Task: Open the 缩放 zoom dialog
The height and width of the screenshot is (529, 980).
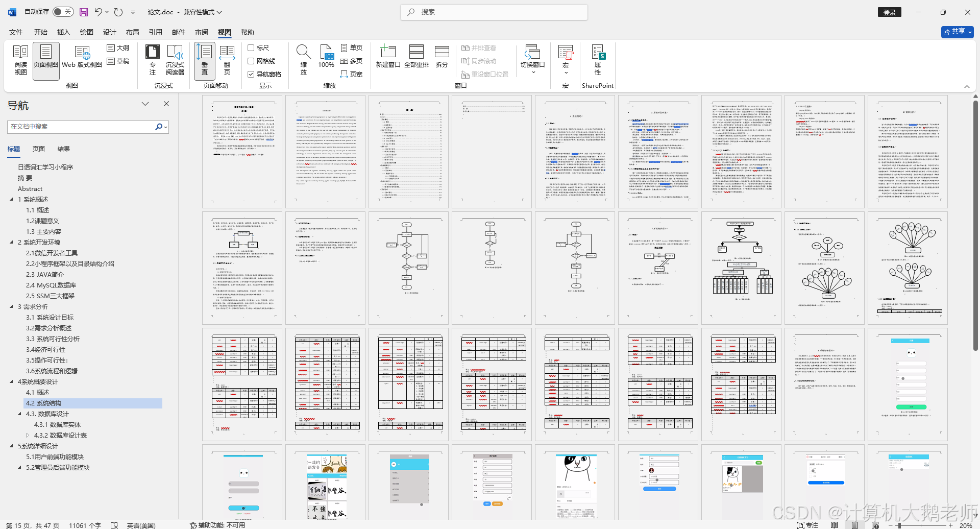Action: point(303,60)
